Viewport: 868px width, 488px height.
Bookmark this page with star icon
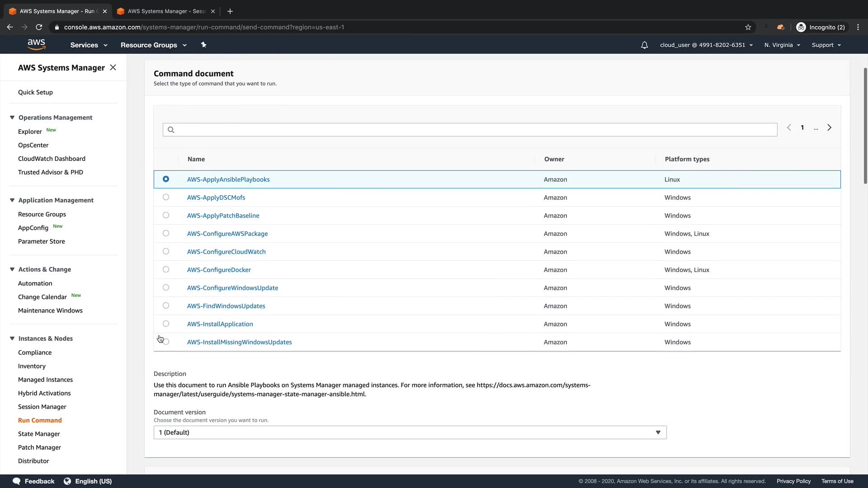point(748,27)
